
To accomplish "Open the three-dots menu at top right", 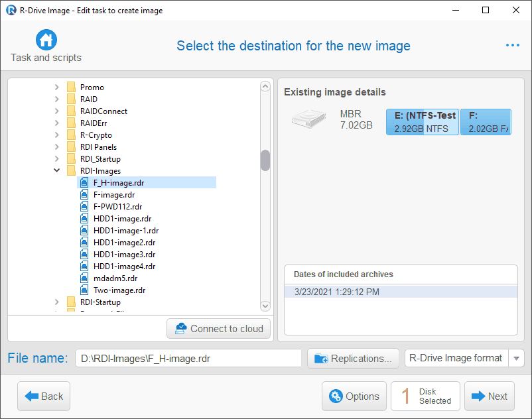I will click(x=512, y=45).
